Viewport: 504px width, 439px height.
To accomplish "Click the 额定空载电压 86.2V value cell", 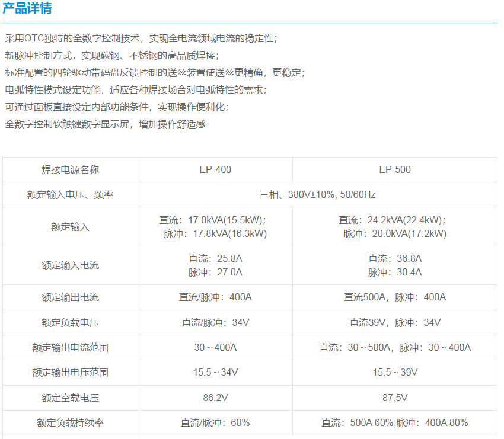I will click(215, 398).
